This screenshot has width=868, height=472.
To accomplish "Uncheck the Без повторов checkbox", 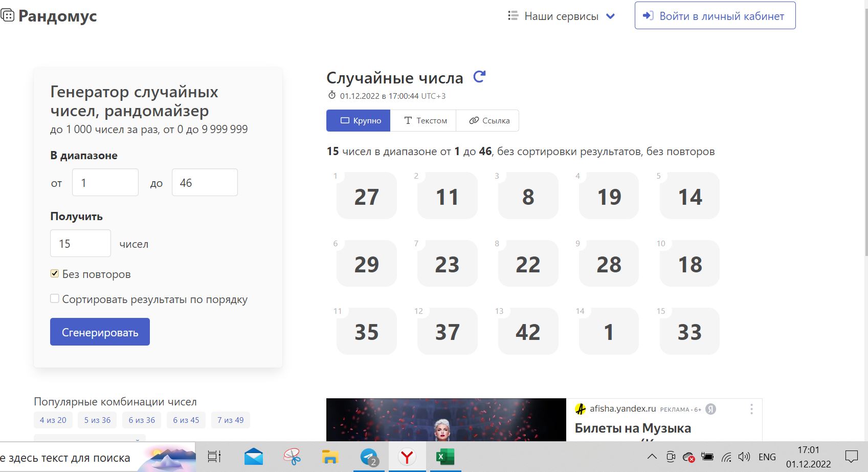I will (55, 273).
